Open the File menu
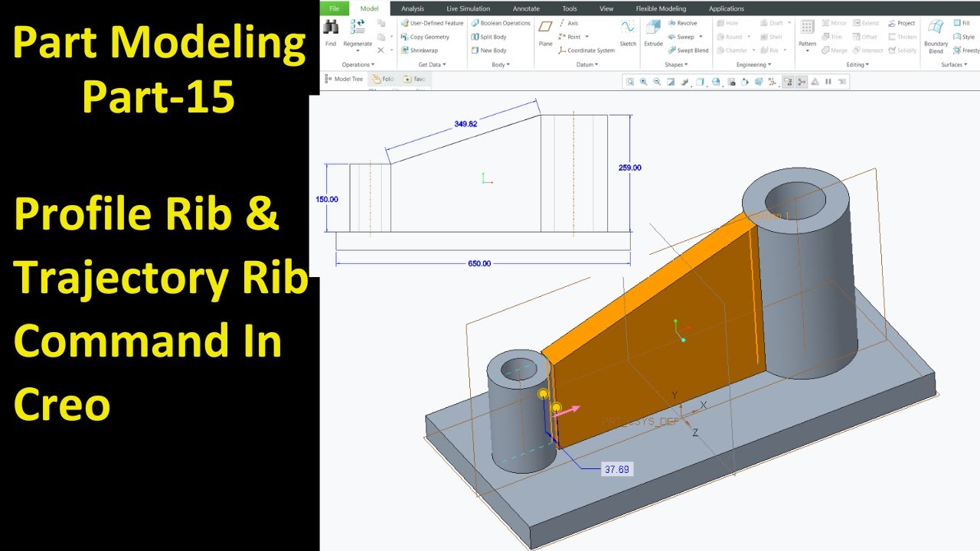 click(334, 8)
